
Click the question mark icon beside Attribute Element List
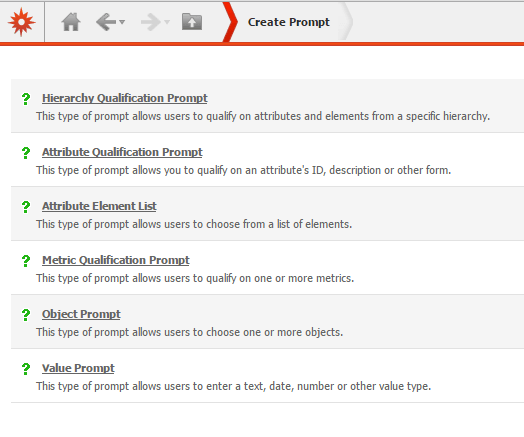click(26, 207)
